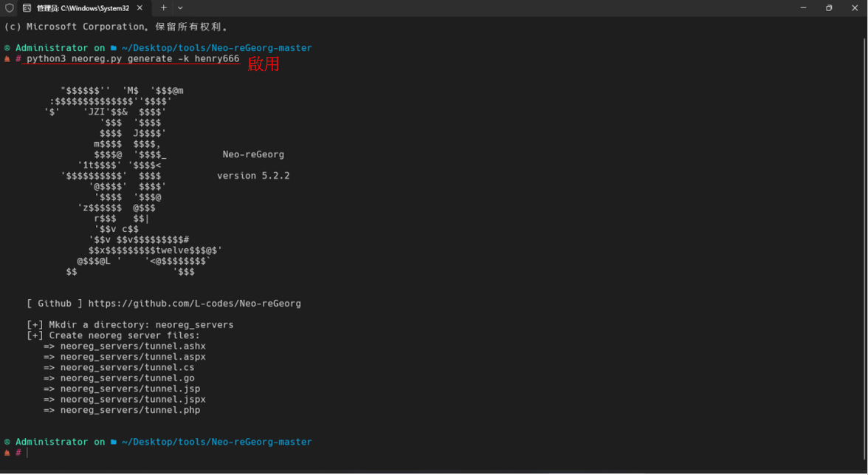Select the C:\Windows\System32 terminal tab
The image size is (868, 475).
click(83, 8)
